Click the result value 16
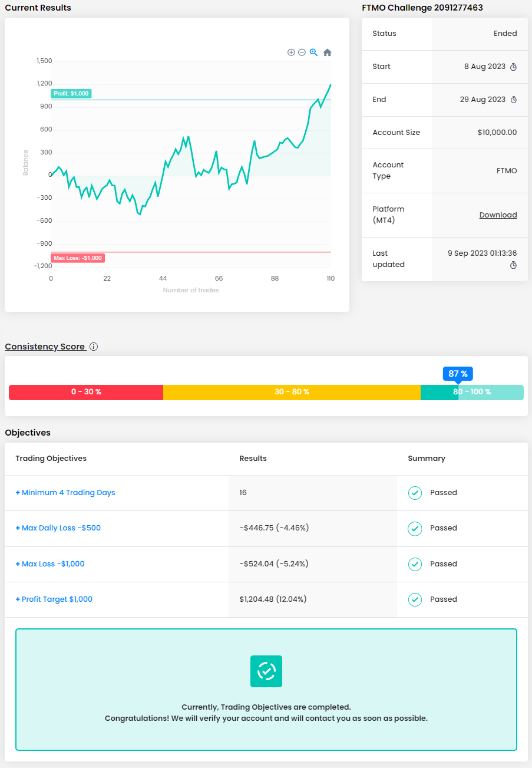This screenshot has width=532, height=768. [243, 493]
